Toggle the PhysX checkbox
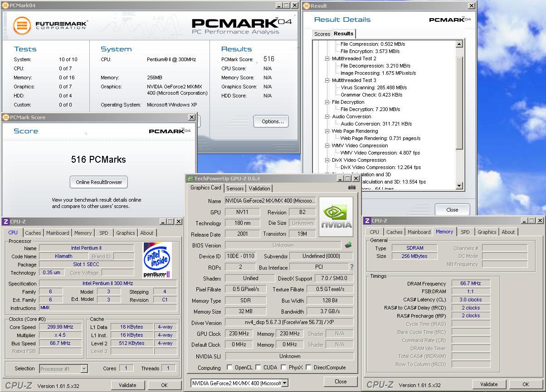Viewport: 546px width, 392px height. coord(283,368)
